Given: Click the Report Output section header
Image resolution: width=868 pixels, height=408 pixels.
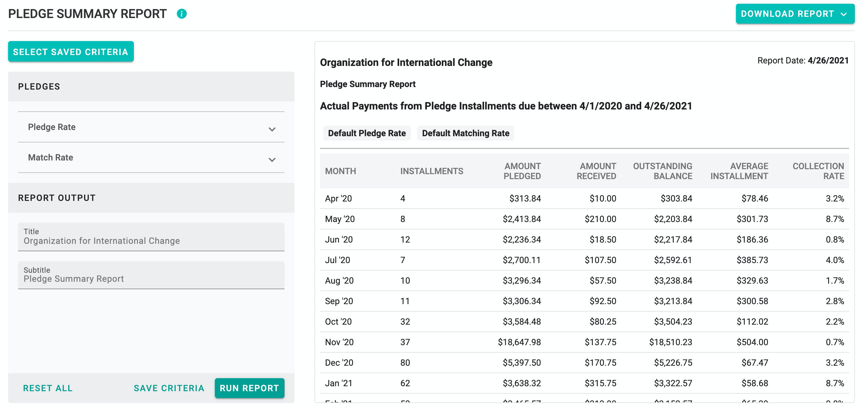Looking at the screenshot, I should [57, 197].
